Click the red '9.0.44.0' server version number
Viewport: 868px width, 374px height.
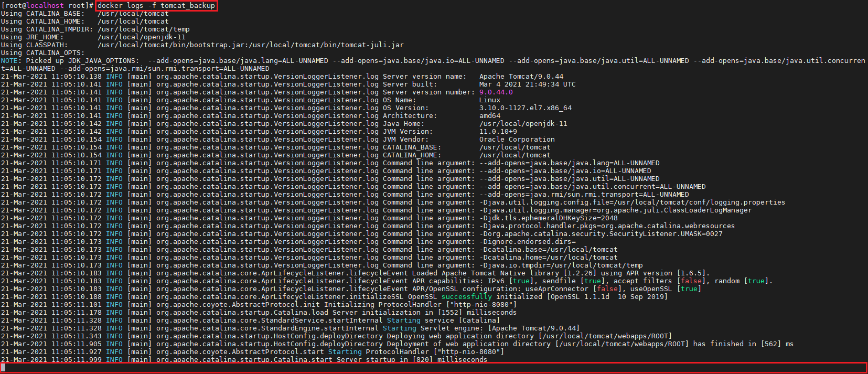pos(496,92)
